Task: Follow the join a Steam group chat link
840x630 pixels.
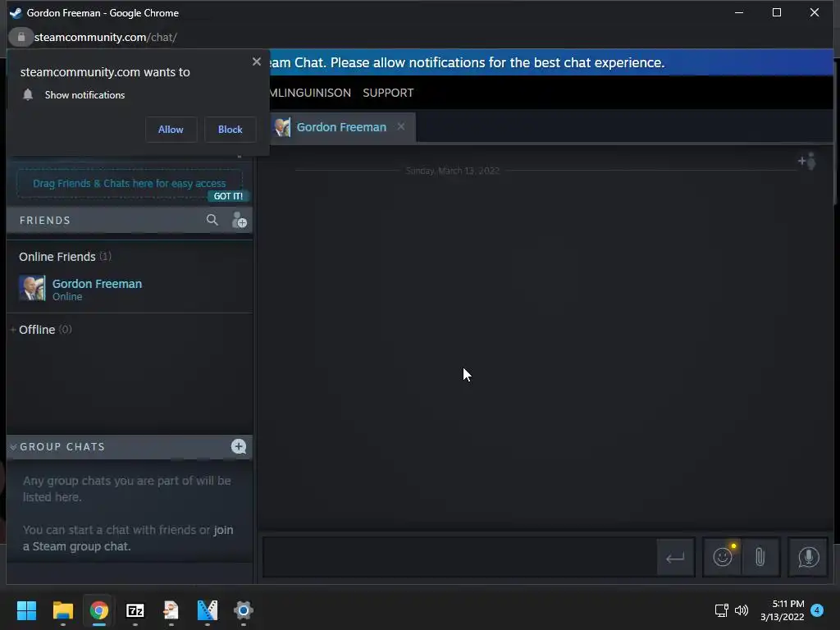Action: [x=127, y=538]
